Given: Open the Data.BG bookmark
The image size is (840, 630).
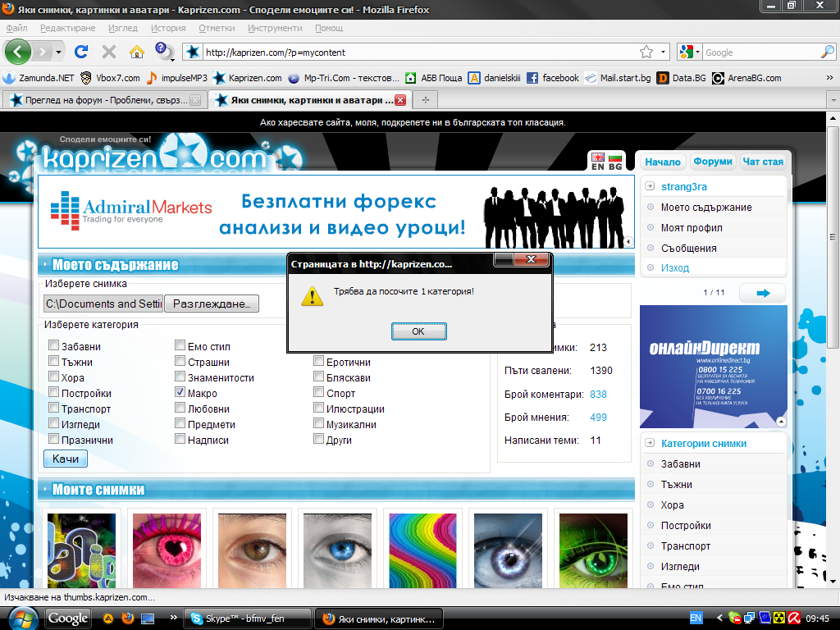Looking at the screenshot, I should pyautogui.click(x=682, y=78).
